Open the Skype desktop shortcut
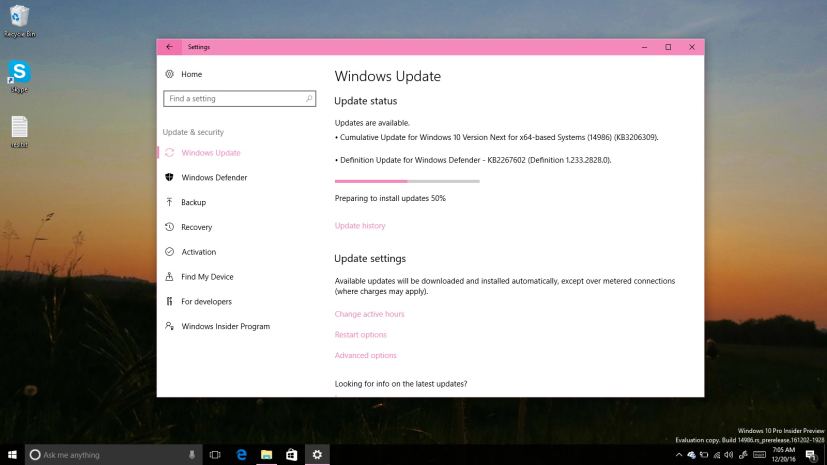827x465 pixels. (x=19, y=77)
